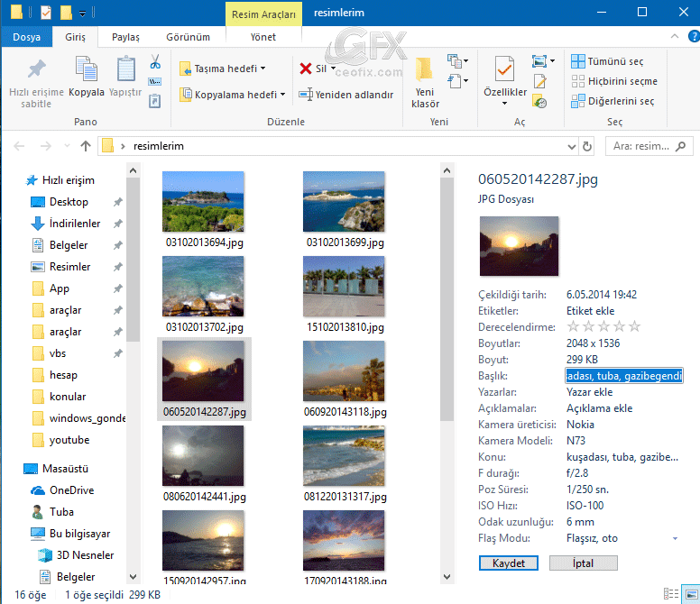Switch to the Görünüm ribbon tab

pos(188,37)
